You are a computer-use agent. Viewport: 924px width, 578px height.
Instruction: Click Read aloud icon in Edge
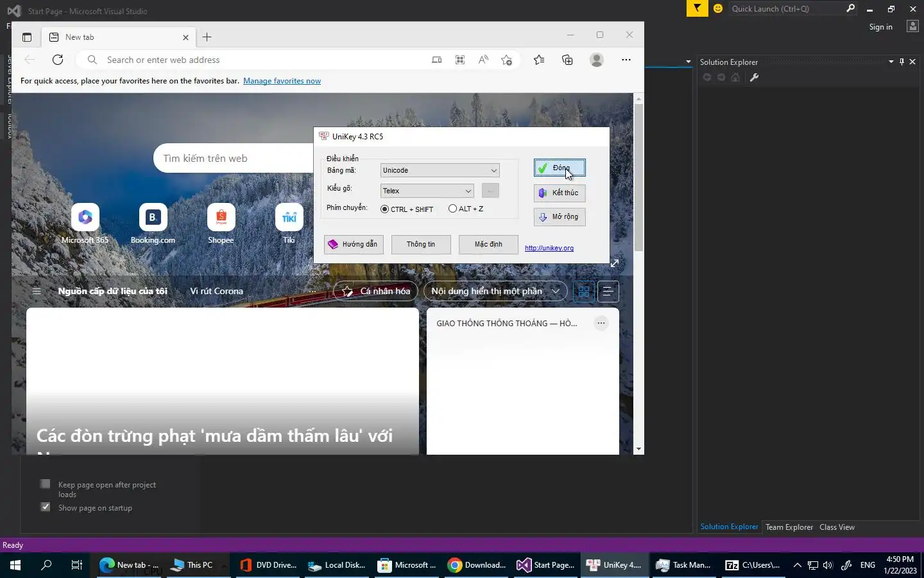(x=483, y=60)
